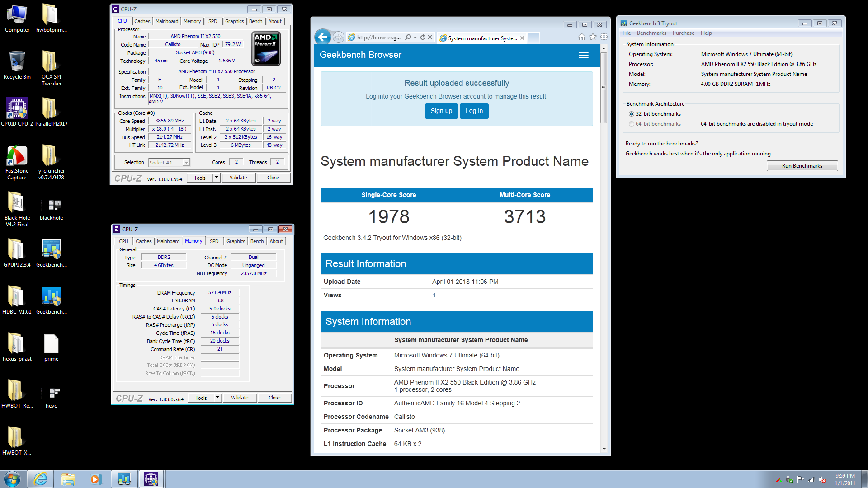868x488 pixels.
Task: Click Validate in the top CPU-Z window
Action: click(x=238, y=178)
